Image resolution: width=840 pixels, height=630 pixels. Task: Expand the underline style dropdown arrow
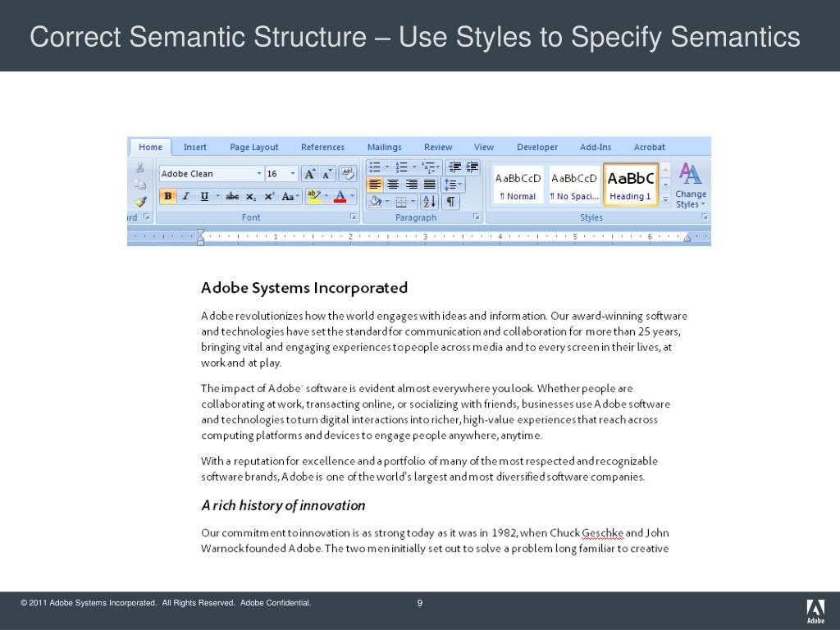pyautogui.click(x=217, y=196)
